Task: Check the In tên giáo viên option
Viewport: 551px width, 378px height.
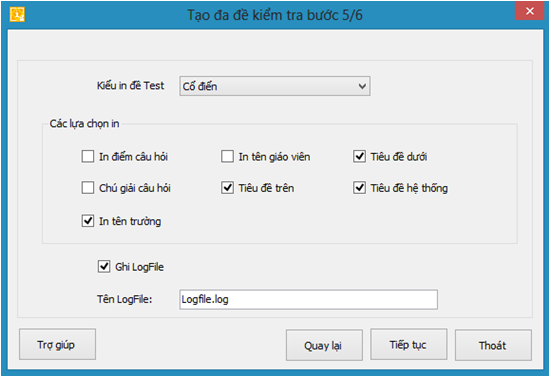Action: point(227,156)
